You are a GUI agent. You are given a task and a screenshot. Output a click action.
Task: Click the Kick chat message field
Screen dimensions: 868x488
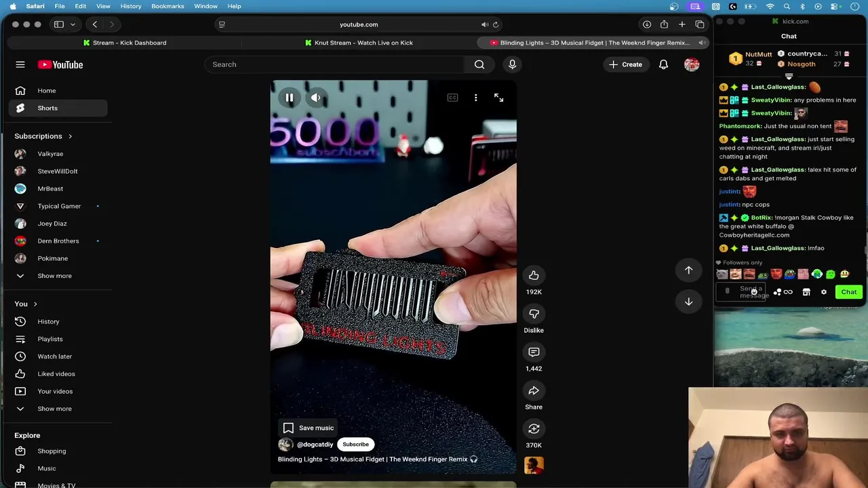tap(742, 292)
